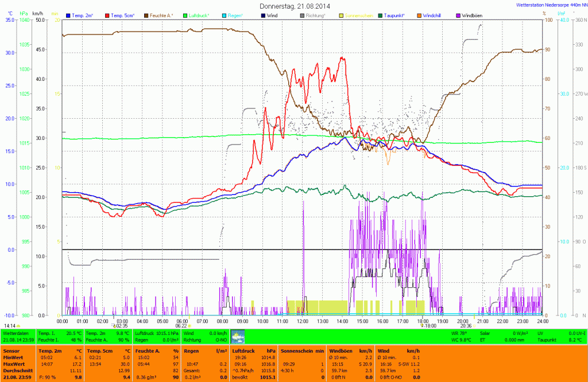Click the blue Temp. 2m legend square
This screenshot has width=588, height=382.
pos(69,15)
